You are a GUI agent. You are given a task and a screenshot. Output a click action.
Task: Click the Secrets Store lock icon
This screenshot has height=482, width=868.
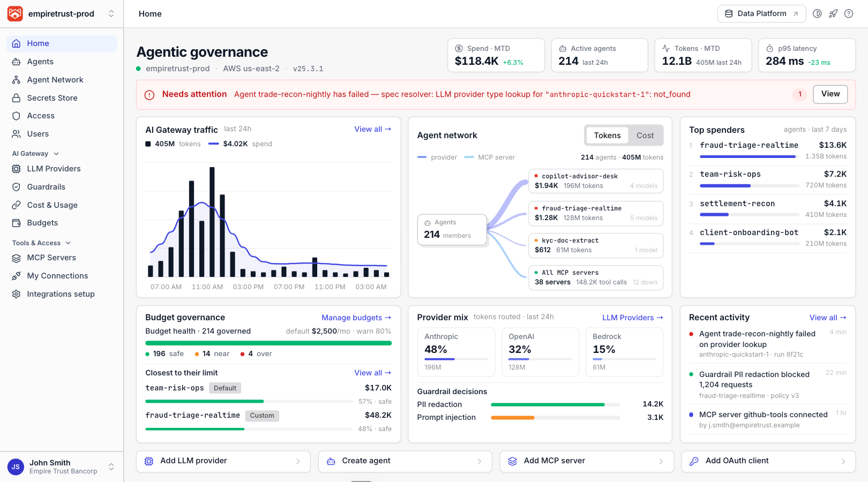(x=16, y=98)
